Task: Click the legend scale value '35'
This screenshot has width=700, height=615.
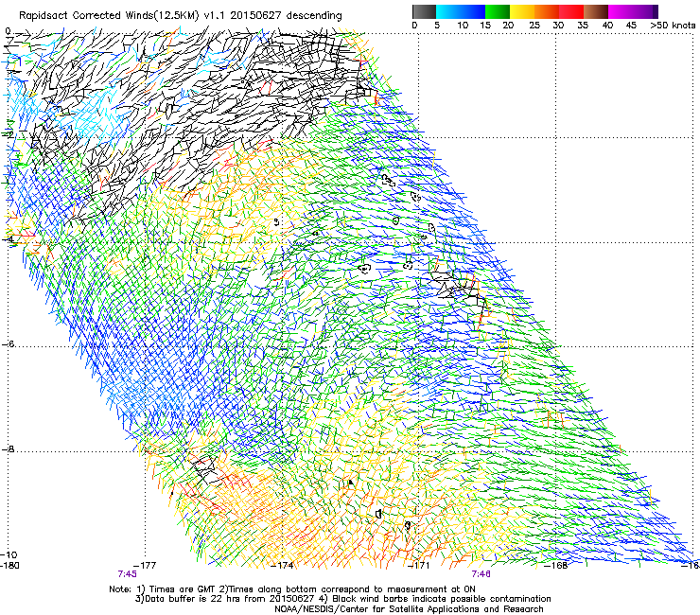Action: coord(583,26)
